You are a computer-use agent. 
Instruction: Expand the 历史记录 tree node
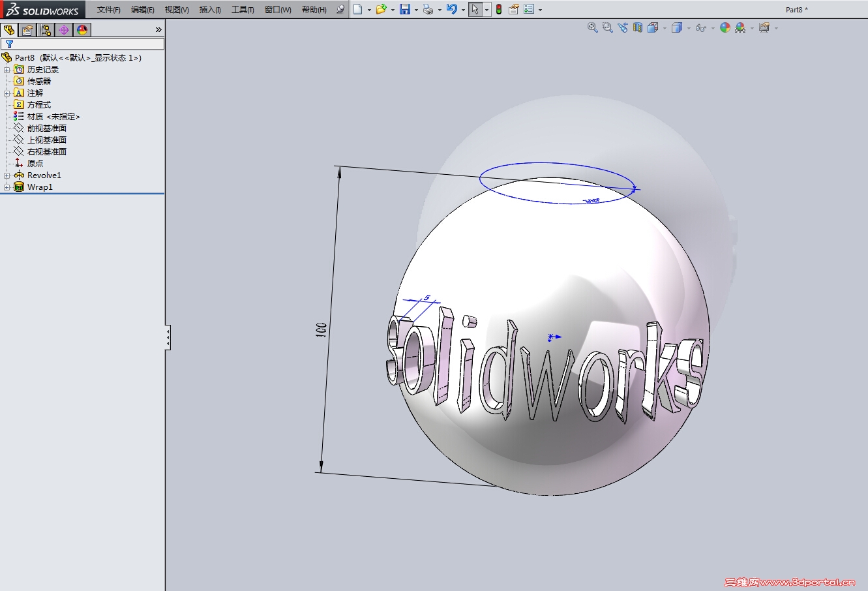(x=7, y=70)
